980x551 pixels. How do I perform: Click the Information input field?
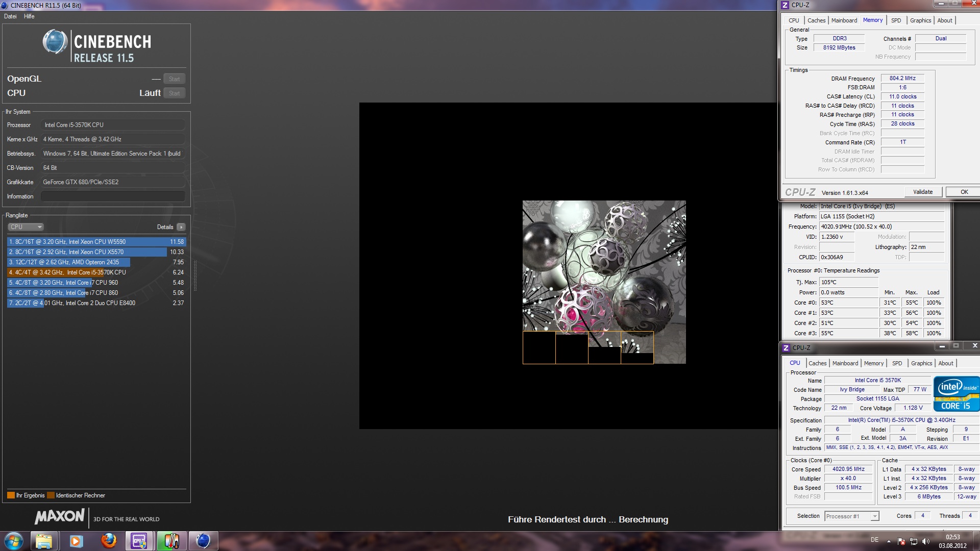coord(113,196)
